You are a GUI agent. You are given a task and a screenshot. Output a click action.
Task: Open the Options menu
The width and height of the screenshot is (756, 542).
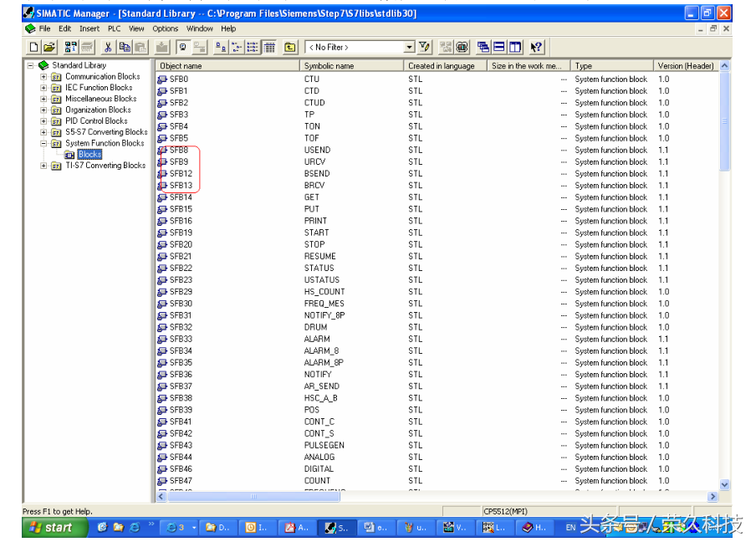(x=165, y=28)
